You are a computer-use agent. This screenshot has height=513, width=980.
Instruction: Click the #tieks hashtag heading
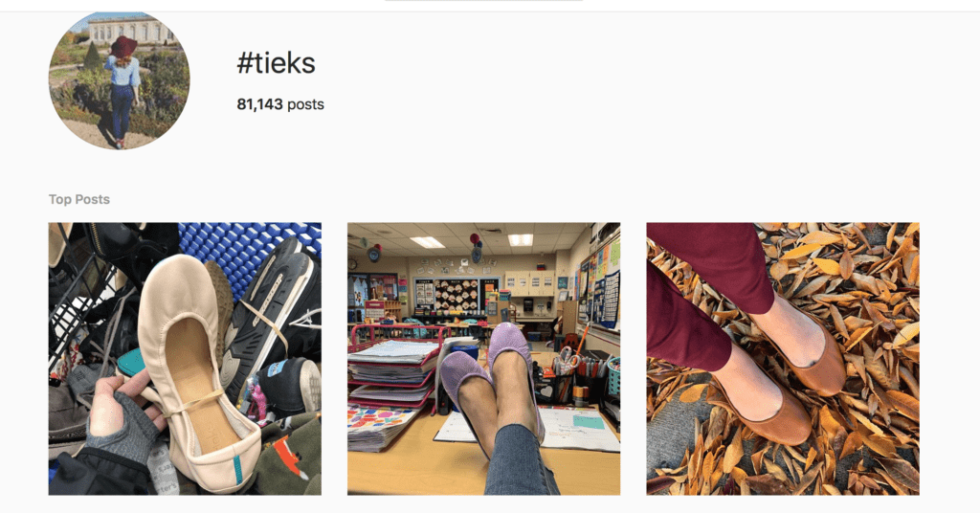coord(277,63)
